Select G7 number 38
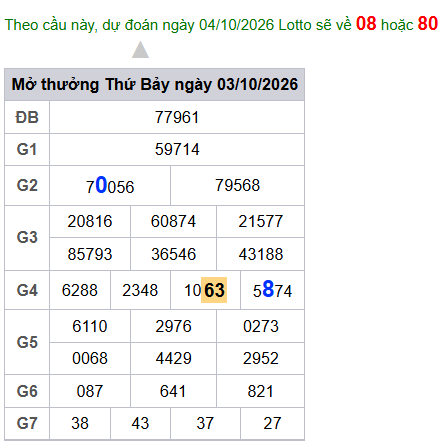Viewport: 447px width, 446px height. tap(80, 423)
